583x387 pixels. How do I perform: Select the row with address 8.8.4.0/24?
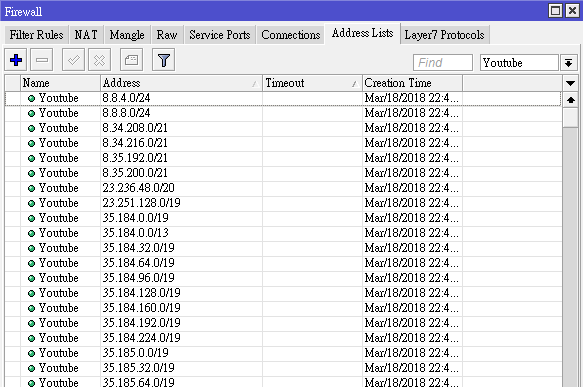click(283, 99)
